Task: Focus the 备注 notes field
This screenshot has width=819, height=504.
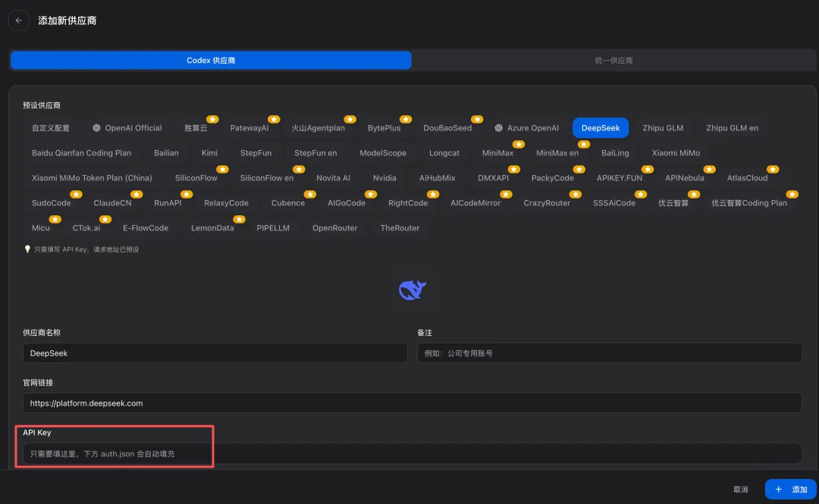Action: point(610,353)
